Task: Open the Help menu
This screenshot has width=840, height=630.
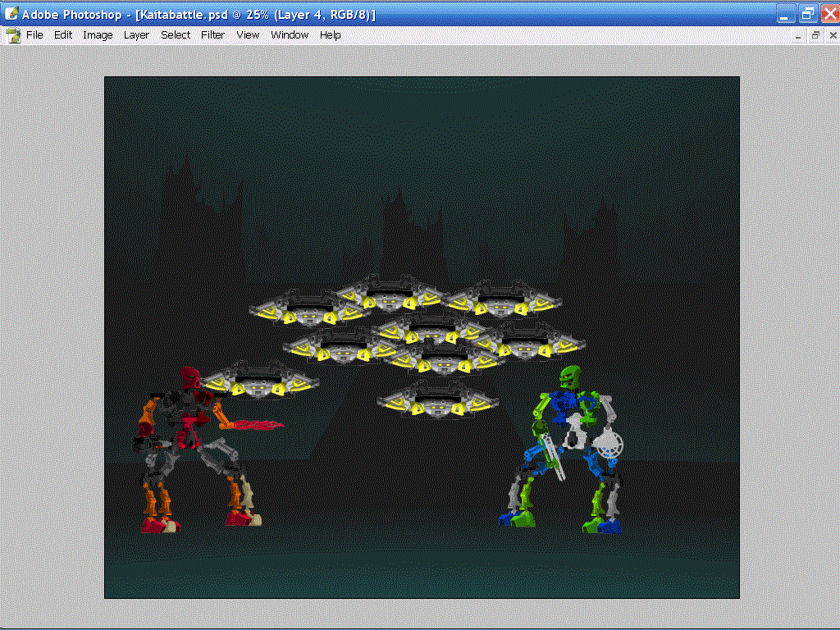Action: (330, 35)
